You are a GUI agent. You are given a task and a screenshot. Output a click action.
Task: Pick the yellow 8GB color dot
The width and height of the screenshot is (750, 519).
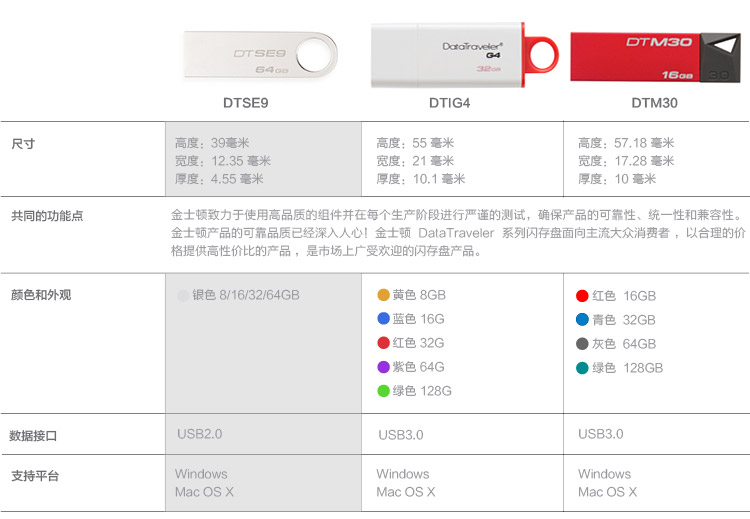[x=383, y=295]
